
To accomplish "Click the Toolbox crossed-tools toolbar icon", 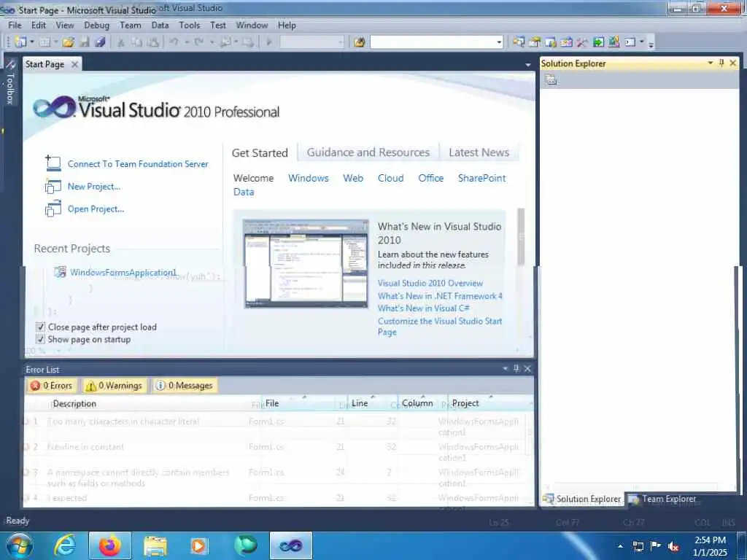I will (582, 42).
